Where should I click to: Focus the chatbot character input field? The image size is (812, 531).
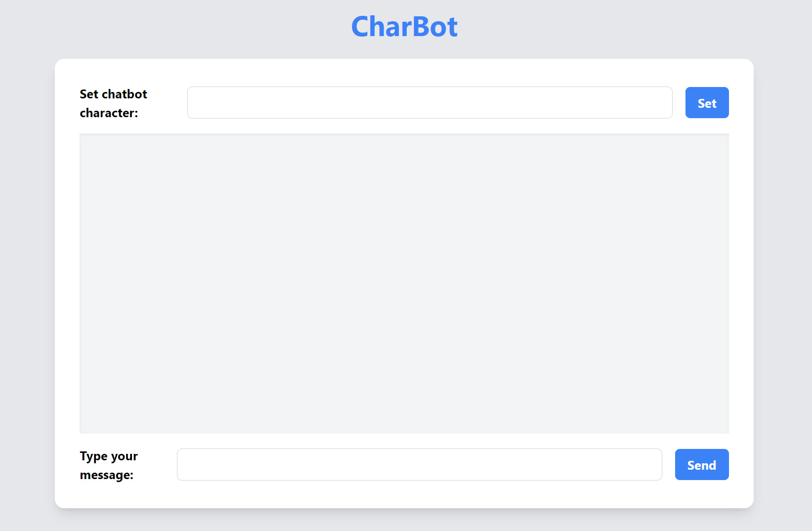click(429, 103)
